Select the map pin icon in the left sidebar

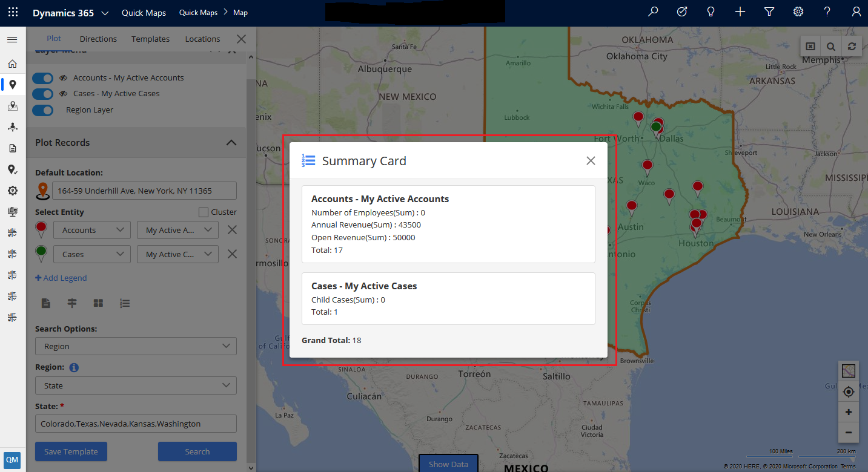click(x=13, y=85)
